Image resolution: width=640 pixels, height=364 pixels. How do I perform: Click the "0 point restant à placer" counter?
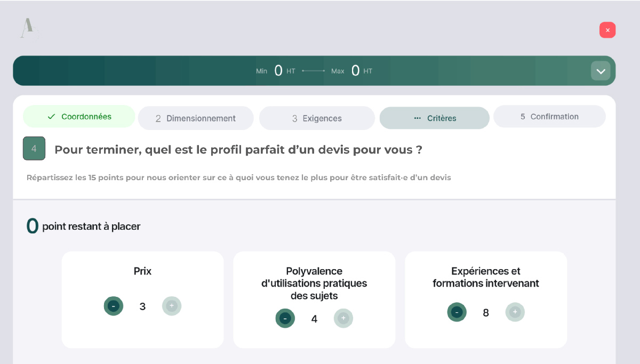tap(83, 227)
